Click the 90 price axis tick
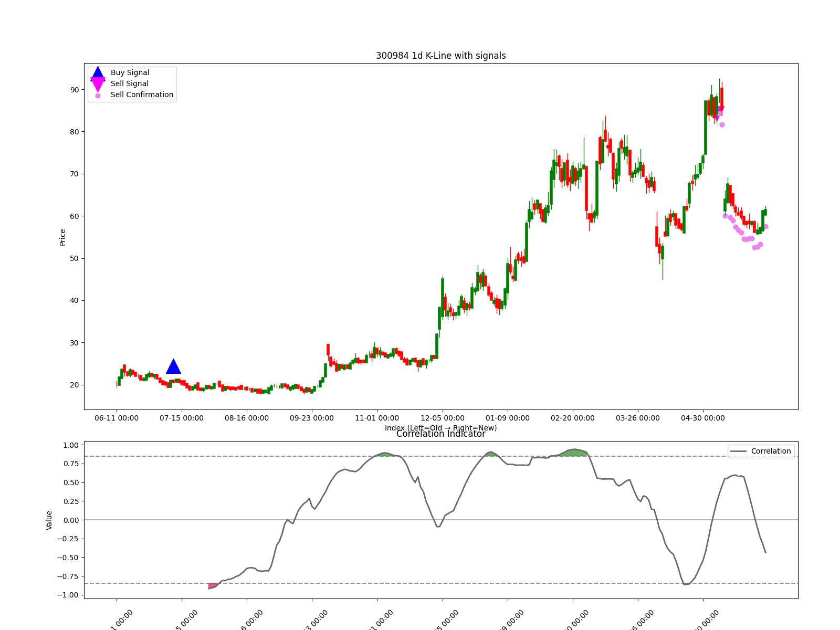Viewport: 840px width, 630px height. tap(74, 90)
